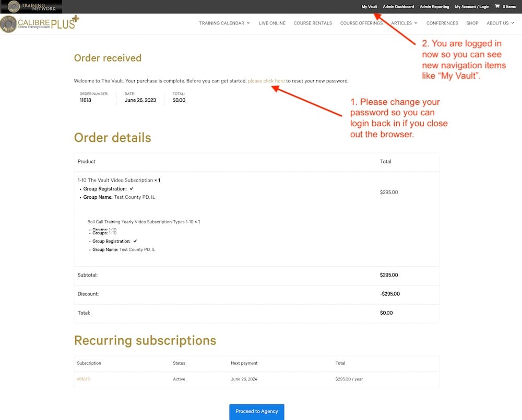Select the top order total $0.00

pos(179,100)
